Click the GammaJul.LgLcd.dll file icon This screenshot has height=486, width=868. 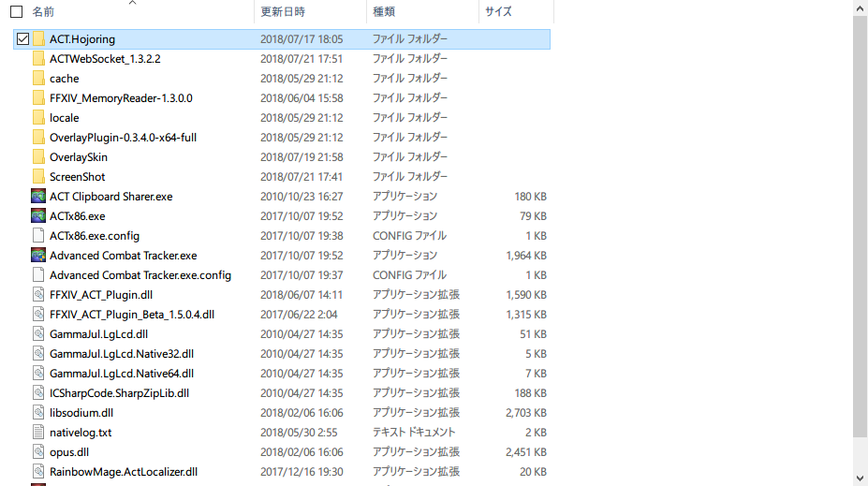(38, 333)
